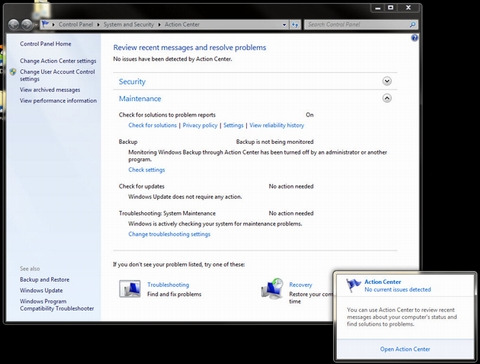The width and height of the screenshot is (480, 364).
Task: Open Change troubleshooting settings link
Action: 169,234
